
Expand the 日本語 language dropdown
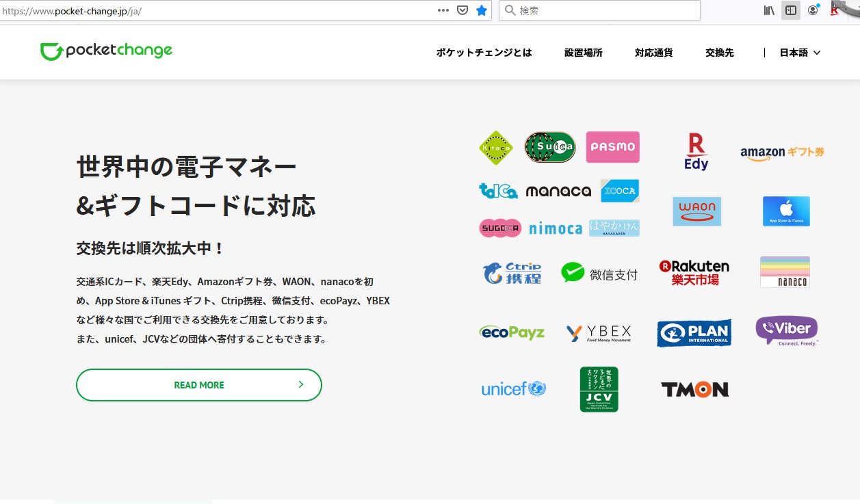click(800, 53)
